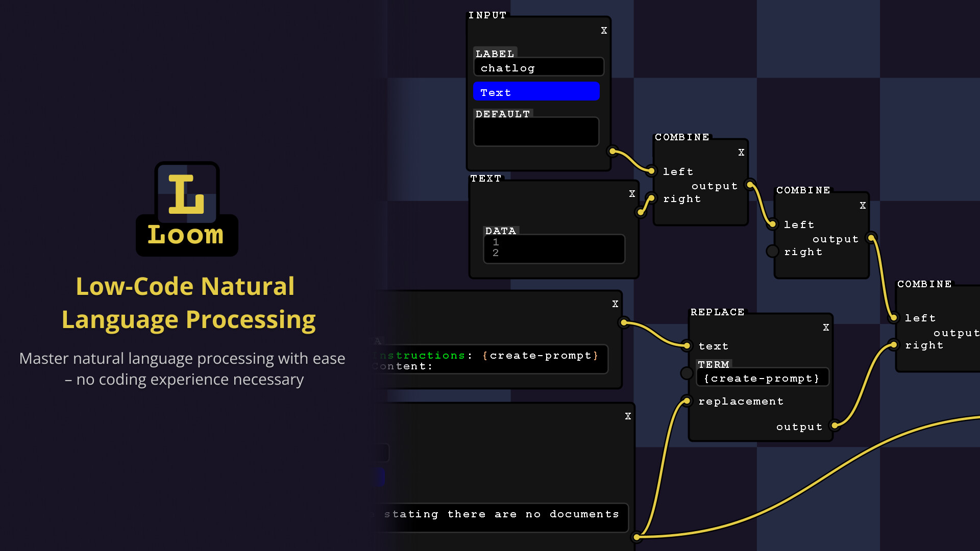
Task: Edit the TERM field showing {create-prompt}
Action: tap(762, 378)
